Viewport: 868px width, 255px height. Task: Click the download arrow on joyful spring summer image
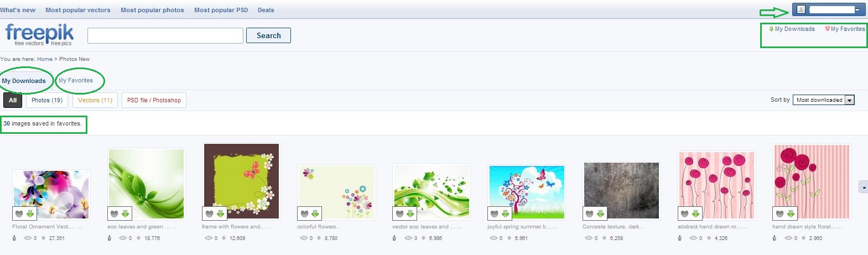(506, 214)
